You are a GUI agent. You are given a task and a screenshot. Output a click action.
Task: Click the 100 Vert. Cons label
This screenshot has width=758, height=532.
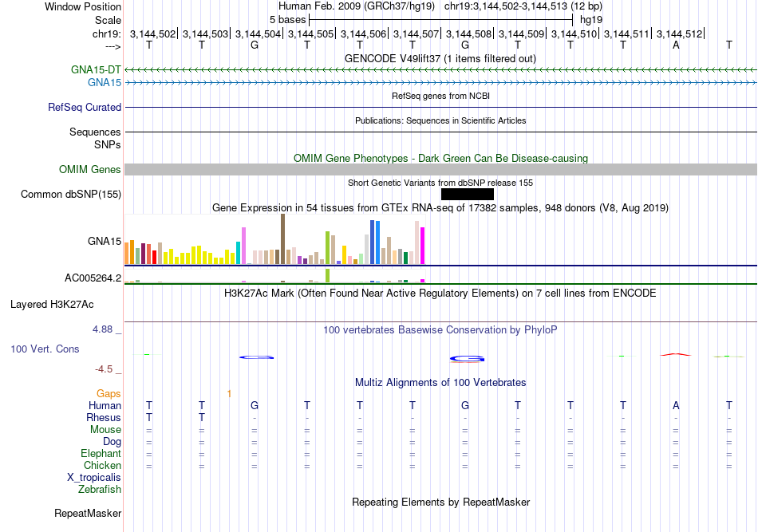click(x=45, y=349)
